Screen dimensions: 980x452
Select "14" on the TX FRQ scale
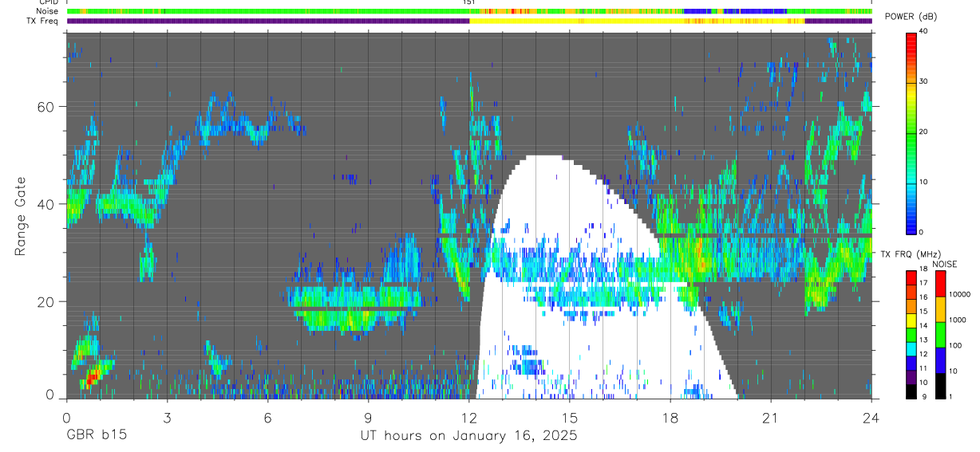923,325
